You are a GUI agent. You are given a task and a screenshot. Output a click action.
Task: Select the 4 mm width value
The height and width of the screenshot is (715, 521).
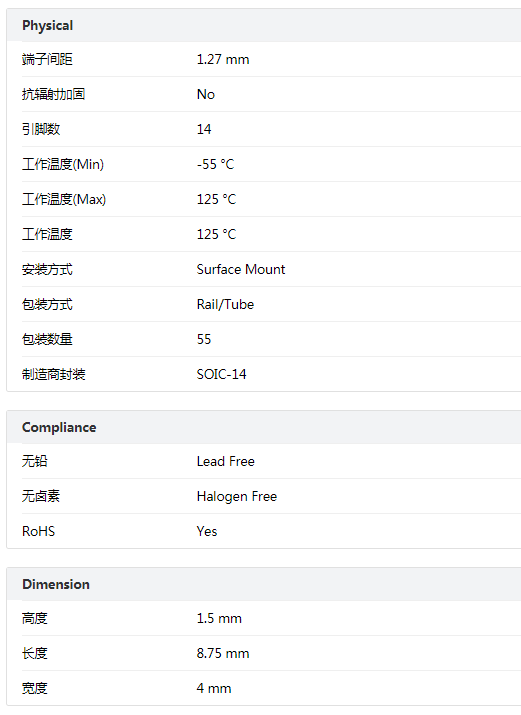(x=214, y=688)
